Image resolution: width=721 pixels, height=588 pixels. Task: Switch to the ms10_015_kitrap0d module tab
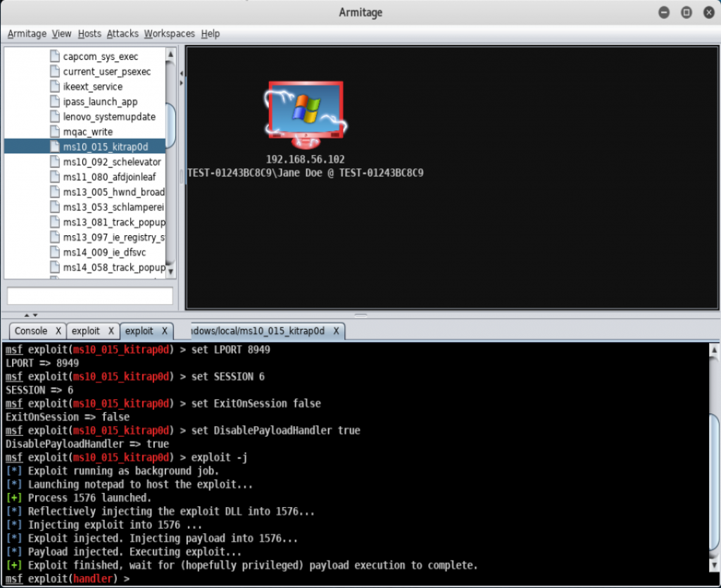tap(258, 331)
